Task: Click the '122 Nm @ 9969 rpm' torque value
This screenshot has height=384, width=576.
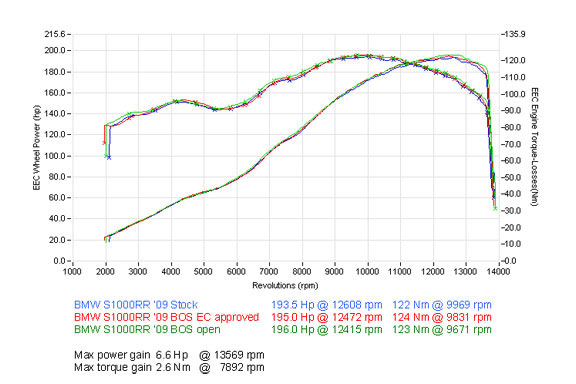Action: point(442,305)
